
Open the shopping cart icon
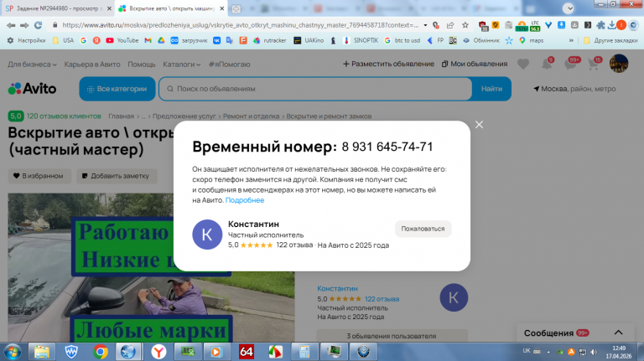594,64
